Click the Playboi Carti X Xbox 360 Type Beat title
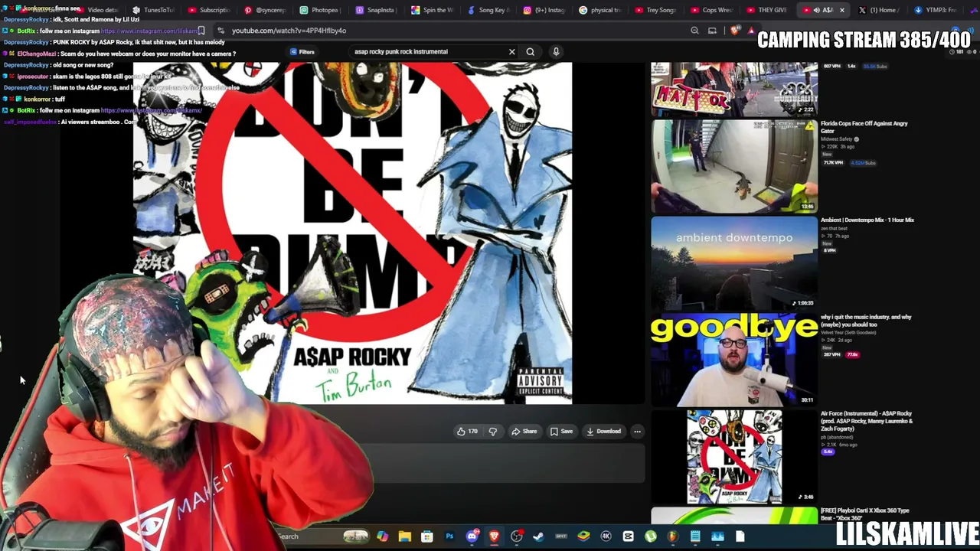 pyautogui.click(x=865, y=514)
